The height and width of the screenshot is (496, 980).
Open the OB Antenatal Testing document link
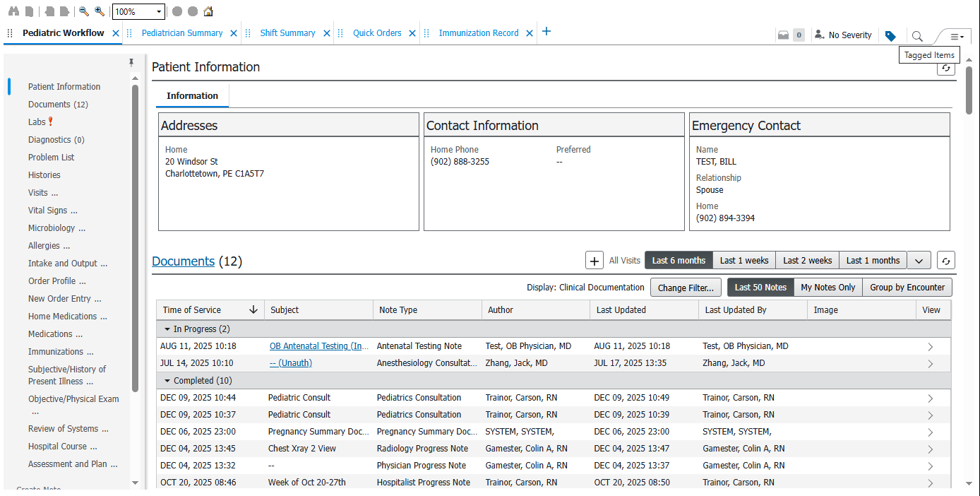(x=318, y=346)
